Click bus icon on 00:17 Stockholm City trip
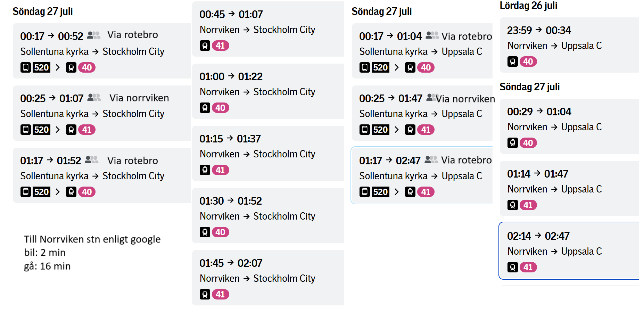Screen dimensions: 644x312 tap(26, 67)
